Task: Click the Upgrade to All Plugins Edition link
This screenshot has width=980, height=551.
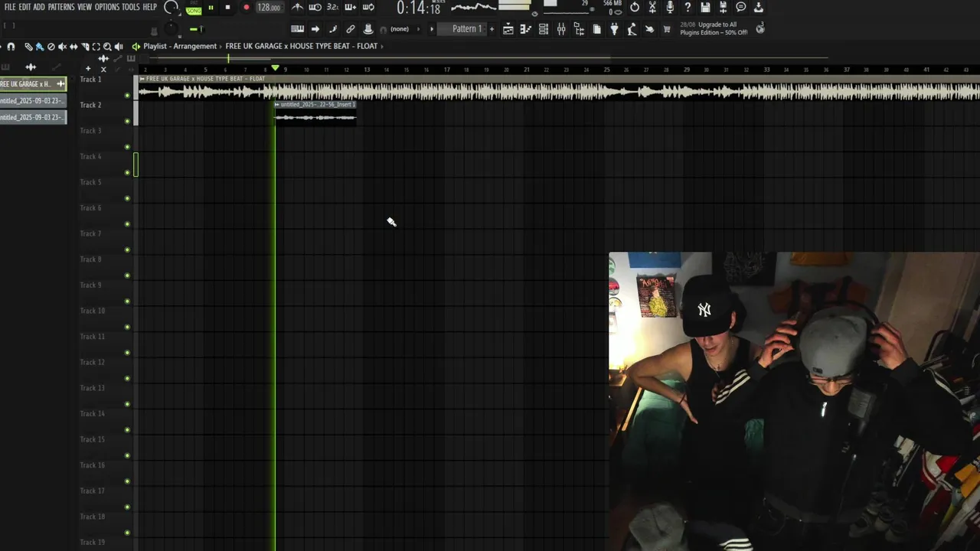Action: [713, 28]
